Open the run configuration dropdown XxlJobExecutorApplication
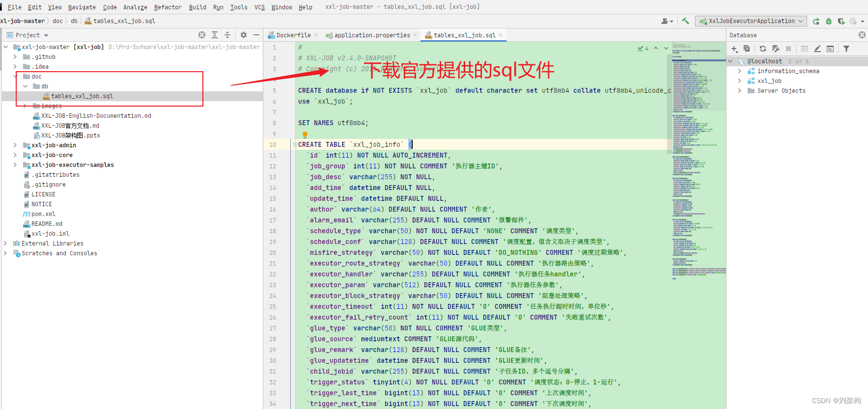The width and height of the screenshot is (868, 409). click(x=752, y=21)
